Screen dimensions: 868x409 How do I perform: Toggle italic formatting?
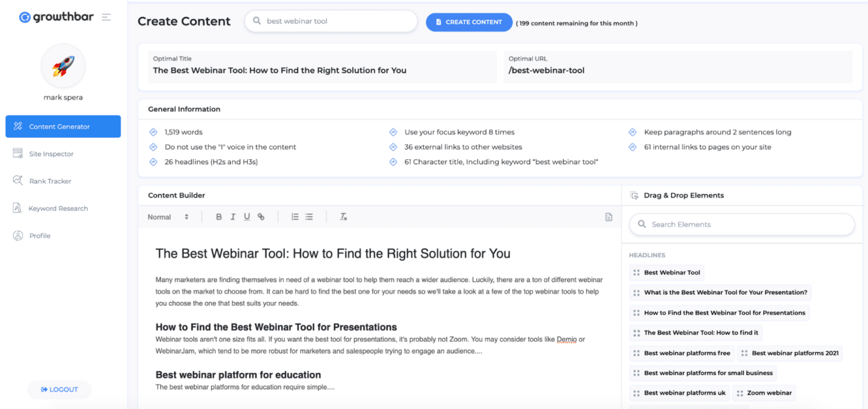(x=233, y=216)
